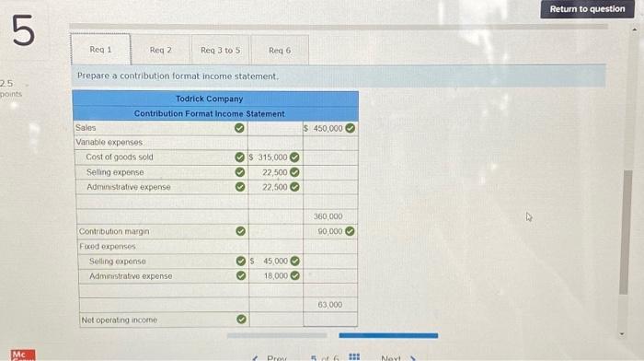Click the Net operating income label cell

tap(164, 320)
